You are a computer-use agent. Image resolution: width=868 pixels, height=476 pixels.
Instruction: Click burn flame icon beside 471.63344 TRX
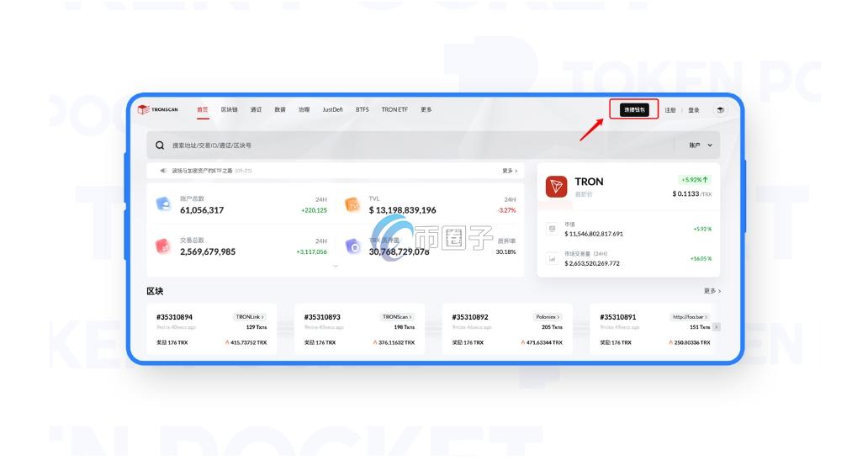click(x=522, y=342)
